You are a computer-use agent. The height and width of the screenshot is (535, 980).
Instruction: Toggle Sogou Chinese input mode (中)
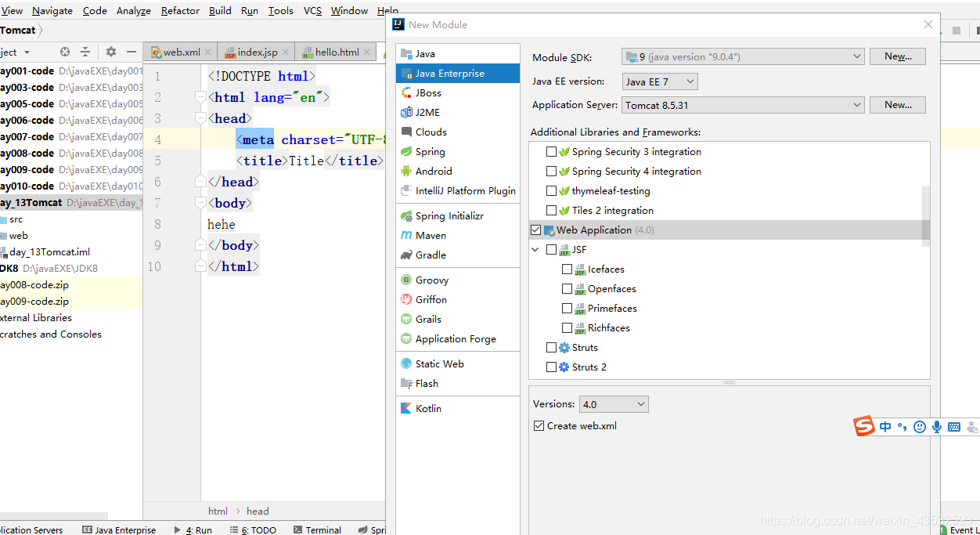click(x=885, y=427)
